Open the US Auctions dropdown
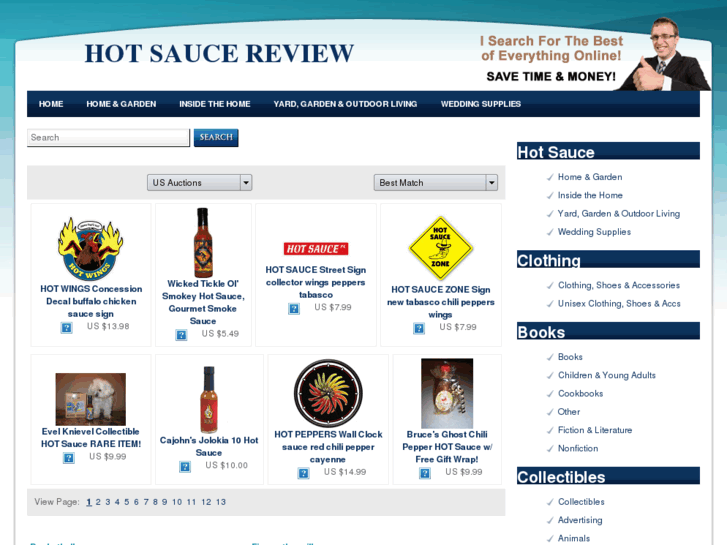This screenshot has height=545, width=727. click(x=199, y=183)
